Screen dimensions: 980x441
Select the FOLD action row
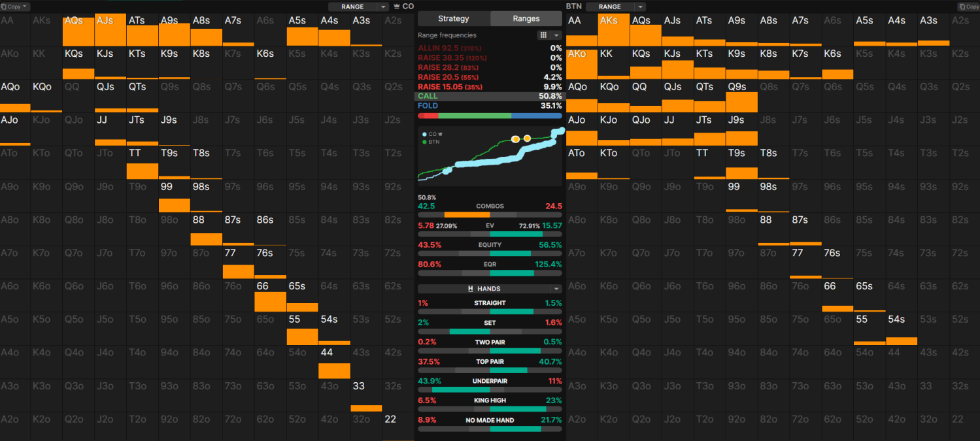(x=490, y=106)
